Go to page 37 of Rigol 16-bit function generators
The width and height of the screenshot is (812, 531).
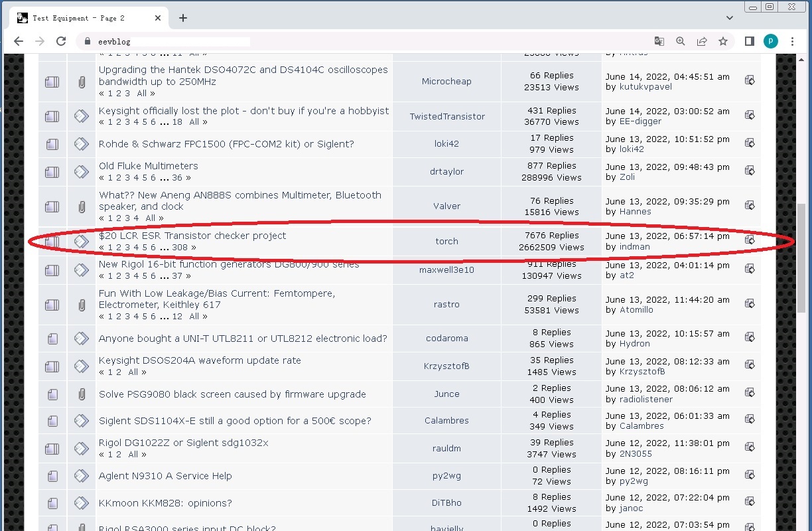click(177, 276)
